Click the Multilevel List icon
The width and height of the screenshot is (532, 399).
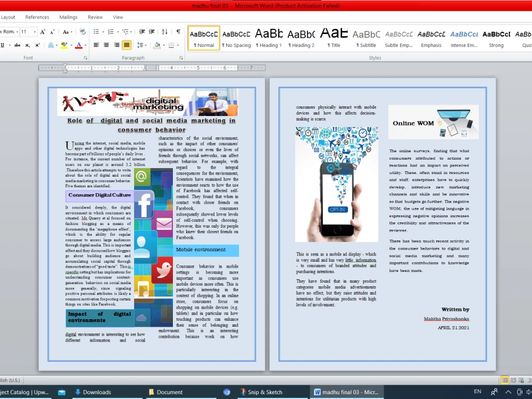coord(125,32)
